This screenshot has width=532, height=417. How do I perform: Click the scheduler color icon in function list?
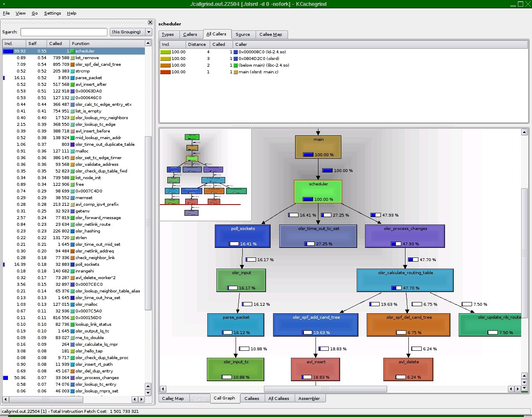(x=72, y=51)
